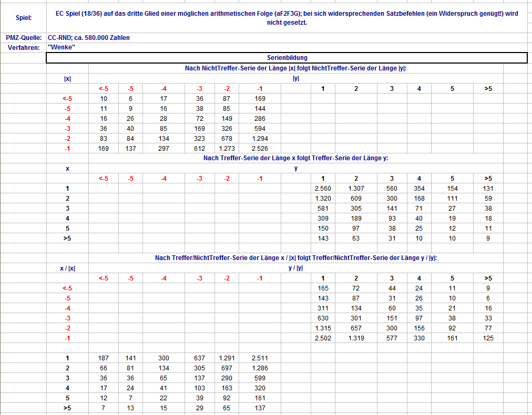Click the cell with value 103
Image resolution: width=532 pixels, height=415 pixels.
pyautogui.click(x=200, y=388)
